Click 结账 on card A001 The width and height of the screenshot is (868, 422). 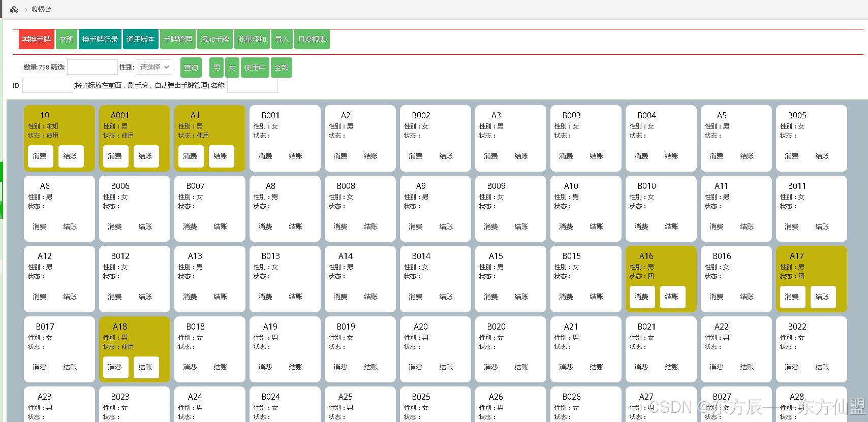[x=145, y=156]
